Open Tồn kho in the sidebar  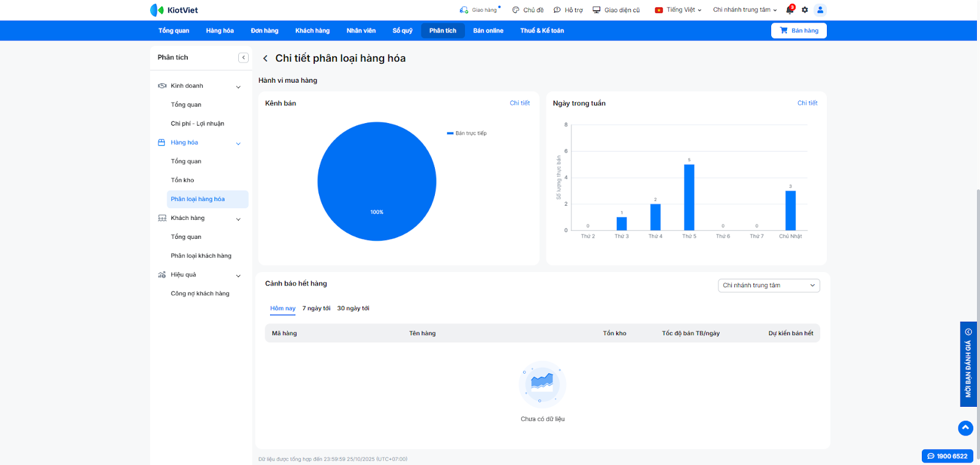[183, 181]
